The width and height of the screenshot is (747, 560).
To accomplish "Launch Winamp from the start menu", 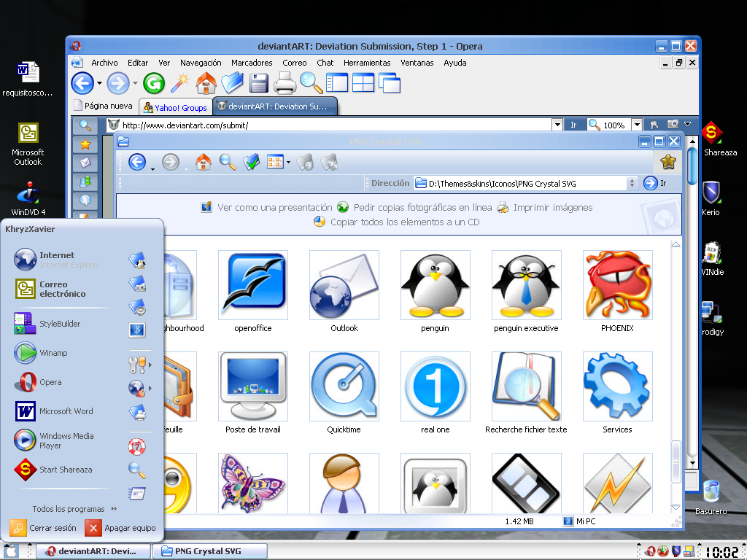I will [53, 353].
